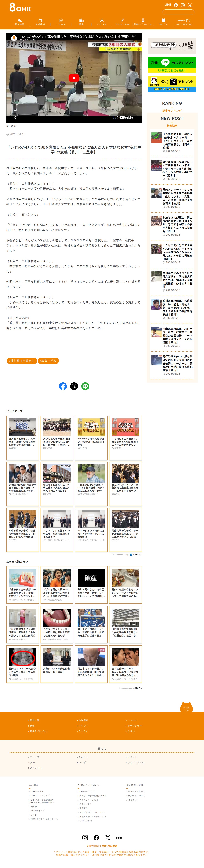
Task: Open the 参加者2人が死亡 article
Action: [x=172, y=226]
